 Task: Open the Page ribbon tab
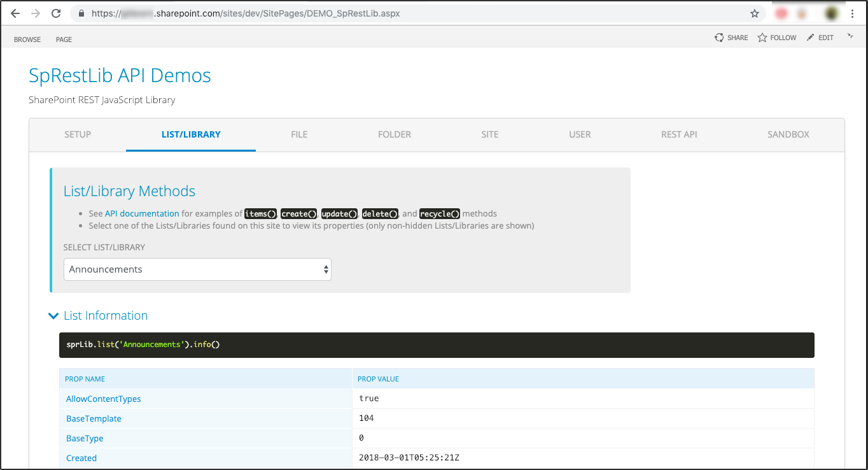pos(64,39)
